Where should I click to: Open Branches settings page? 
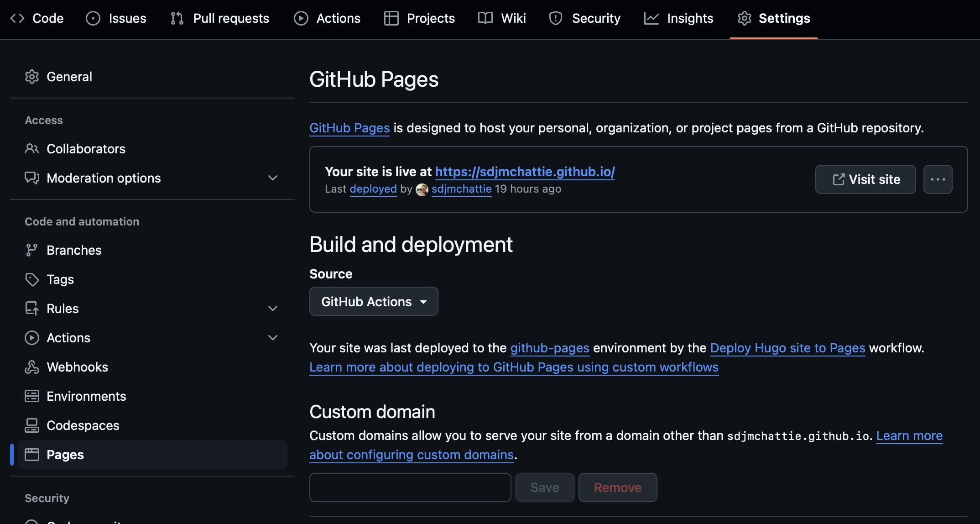(x=152, y=250)
